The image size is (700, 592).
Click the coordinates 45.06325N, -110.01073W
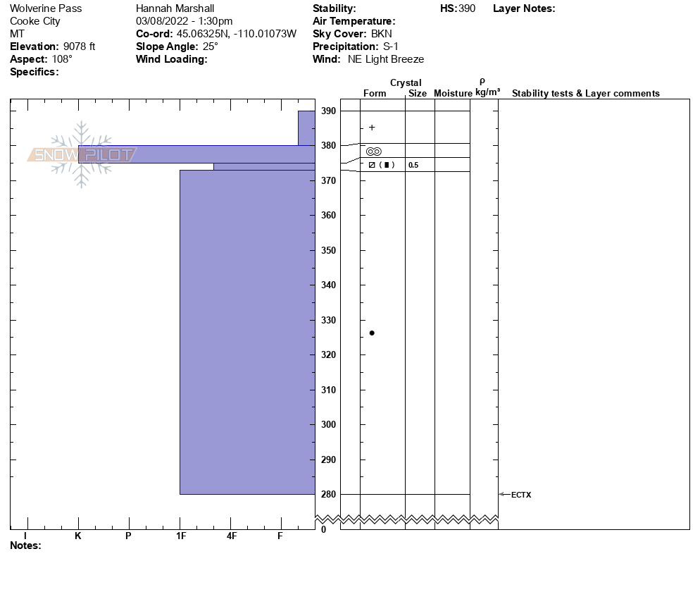236,34
